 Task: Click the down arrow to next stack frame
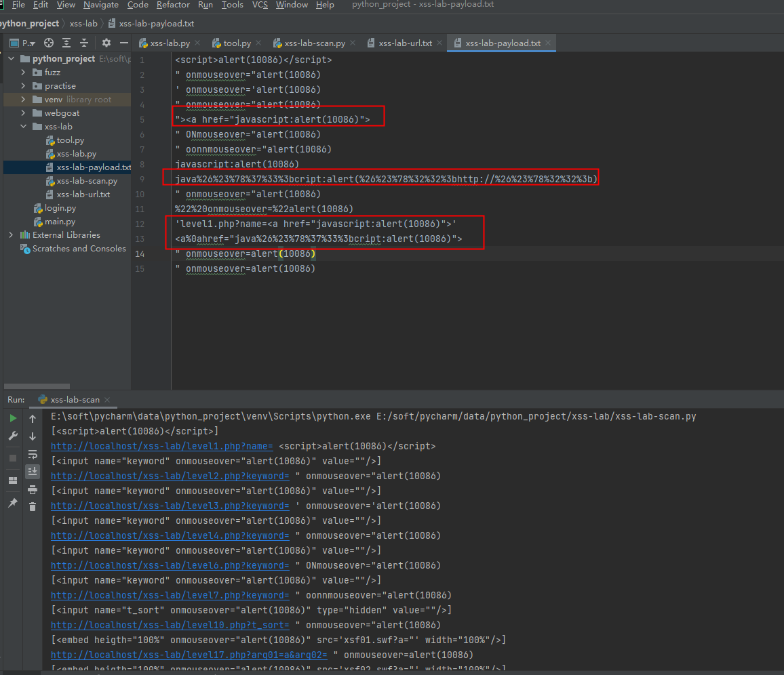pos(33,436)
